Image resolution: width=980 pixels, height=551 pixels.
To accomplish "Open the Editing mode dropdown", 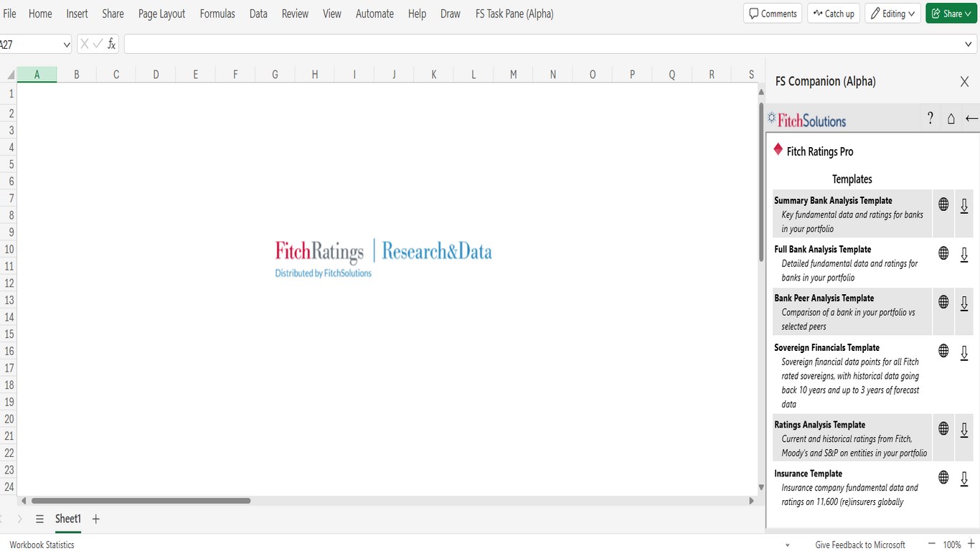I will (892, 14).
